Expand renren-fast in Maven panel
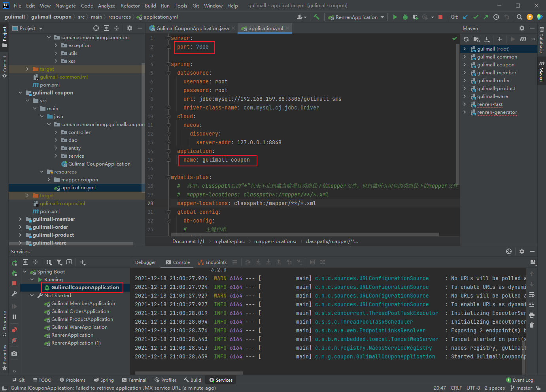546x392 pixels. (x=465, y=104)
